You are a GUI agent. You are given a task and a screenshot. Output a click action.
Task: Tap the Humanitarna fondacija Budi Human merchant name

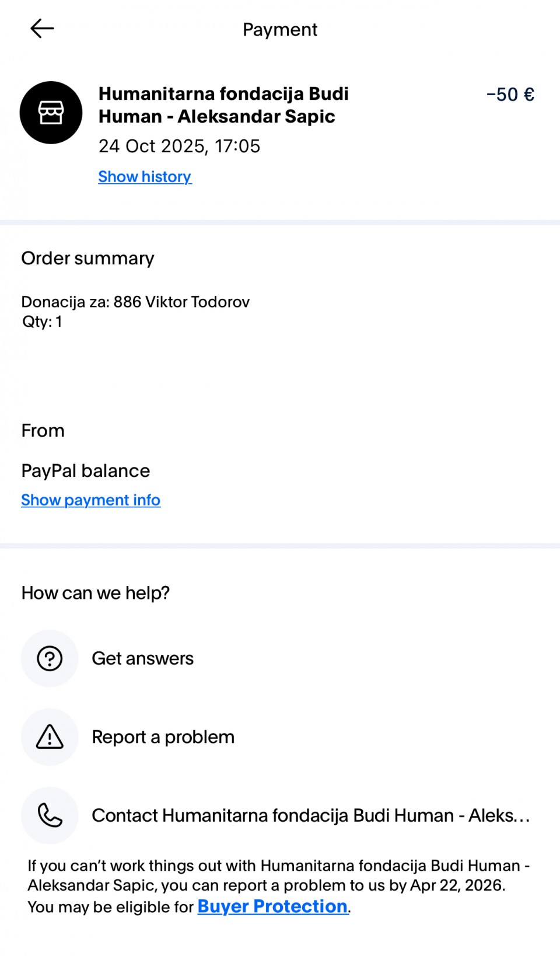223,105
